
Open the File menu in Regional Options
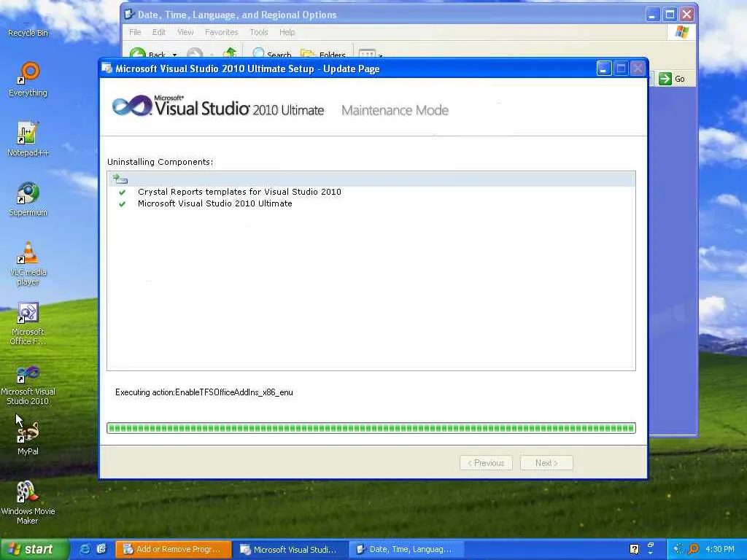point(135,32)
